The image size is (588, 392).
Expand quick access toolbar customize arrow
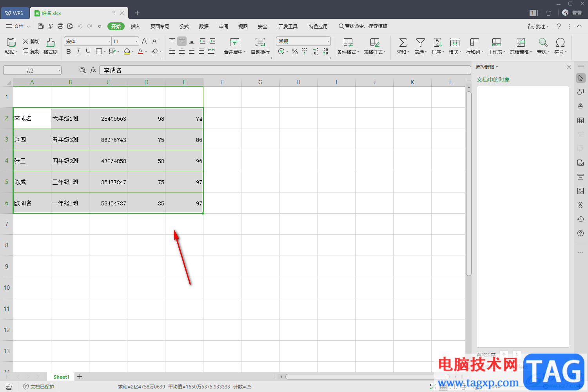click(x=100, y=26)
